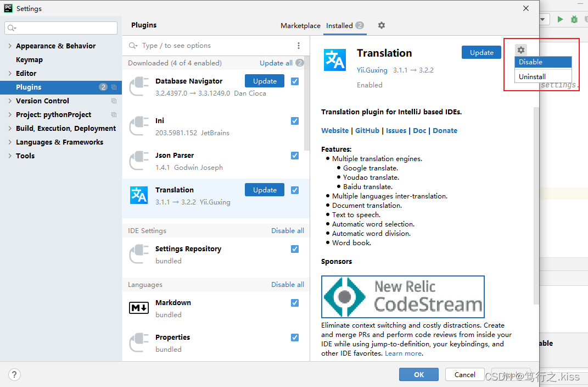Close the Settings dialog with X
Screen dimensions: 588x387
click(x=526, y=8)
